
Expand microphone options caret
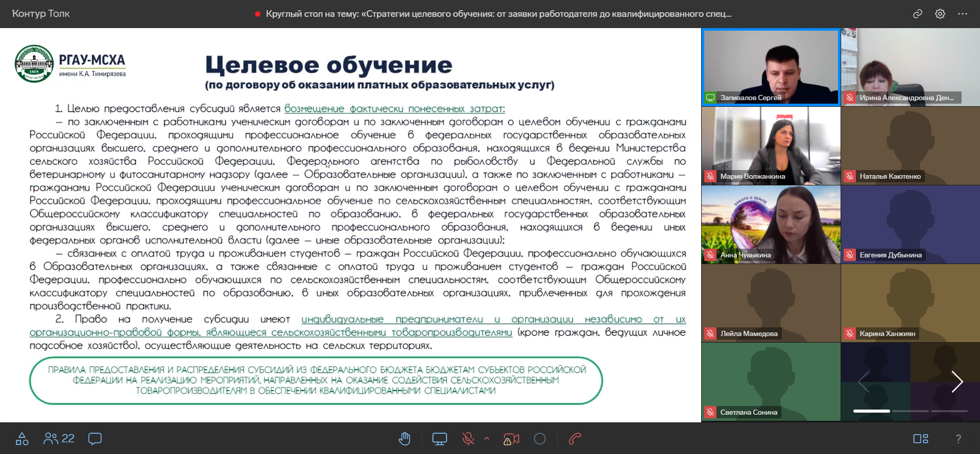click(487, 438)
